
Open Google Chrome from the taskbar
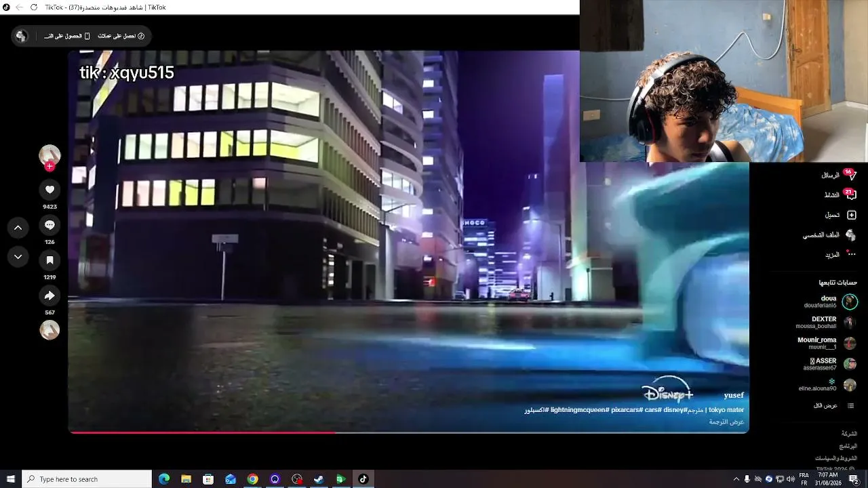point(252,479)
